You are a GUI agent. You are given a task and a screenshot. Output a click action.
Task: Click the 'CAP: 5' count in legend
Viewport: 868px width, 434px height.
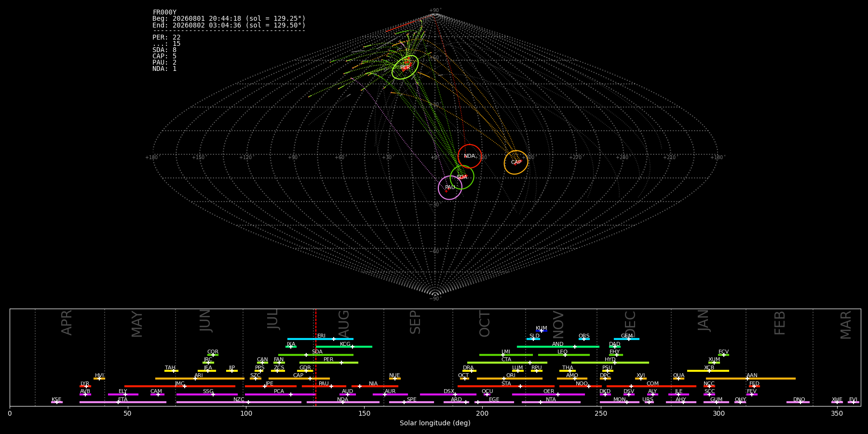click(164, 56)
